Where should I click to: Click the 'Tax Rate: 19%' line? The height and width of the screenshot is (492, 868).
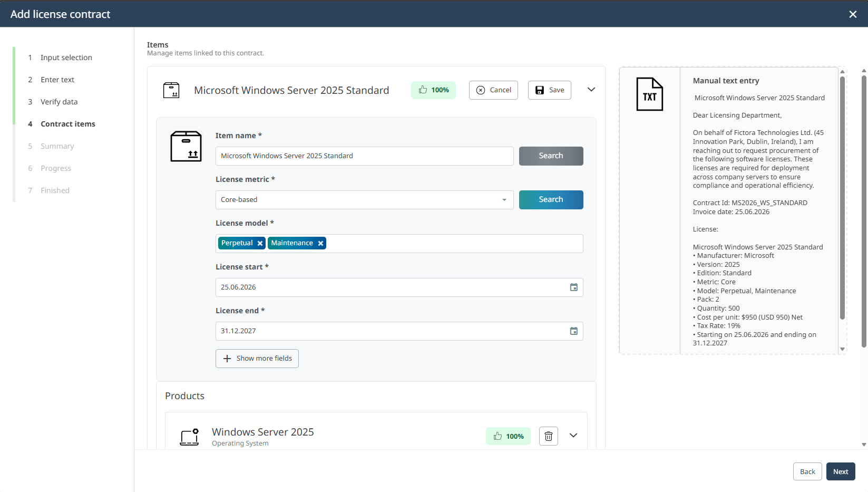click(717, 326)
